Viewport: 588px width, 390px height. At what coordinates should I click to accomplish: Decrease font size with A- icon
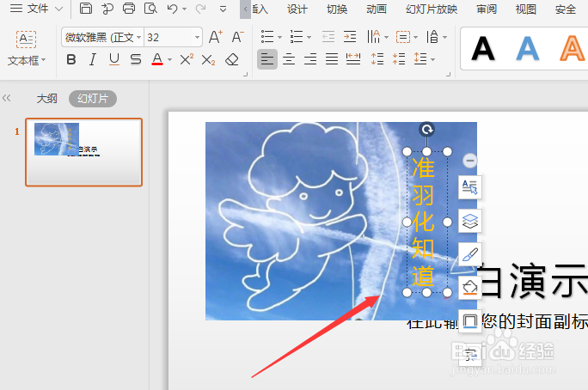(x=237, y=37)
